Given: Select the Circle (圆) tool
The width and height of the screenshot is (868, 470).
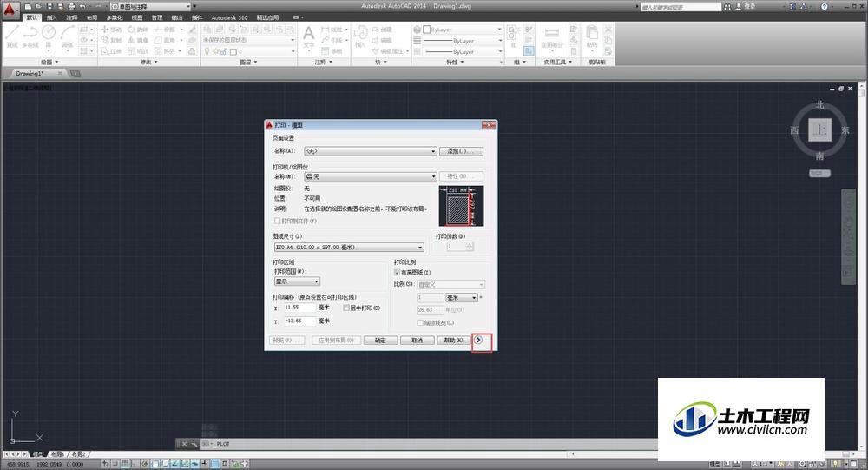Looking at the screenshot, I should coord(49,36).
